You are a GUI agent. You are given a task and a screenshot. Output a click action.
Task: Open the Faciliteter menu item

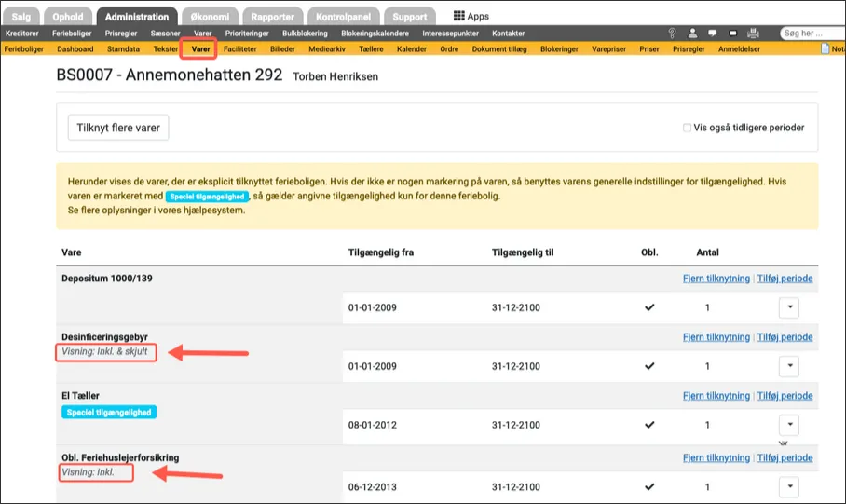tap(240, 48)
